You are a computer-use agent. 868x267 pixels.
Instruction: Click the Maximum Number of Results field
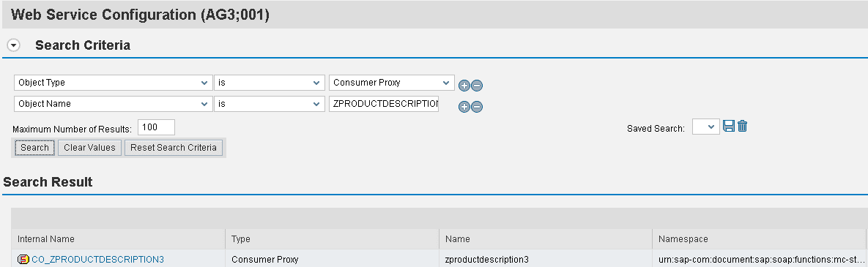click(156, 127)
